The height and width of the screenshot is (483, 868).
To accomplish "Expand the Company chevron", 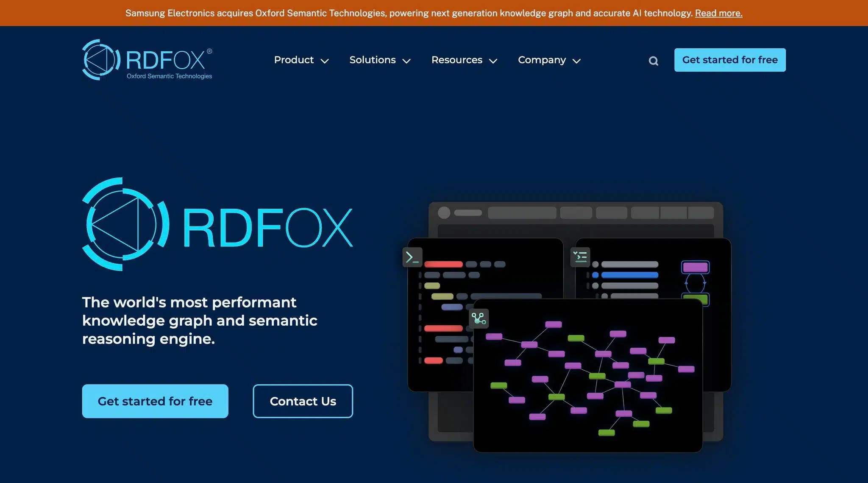I will coord(576,61).
